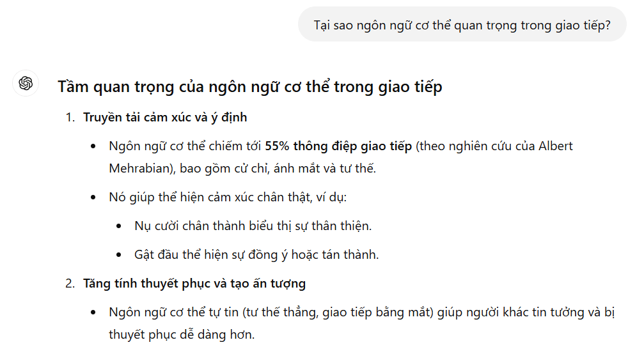644x347 pixels.
Task: Click the item Truyền tải cảm xúc và ý định
Action: coord(165,118)
